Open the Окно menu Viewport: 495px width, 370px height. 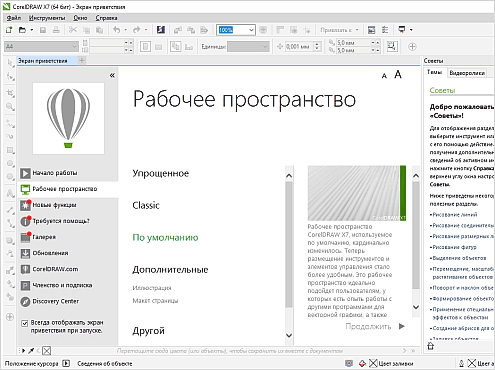click(x=80, y=18)
